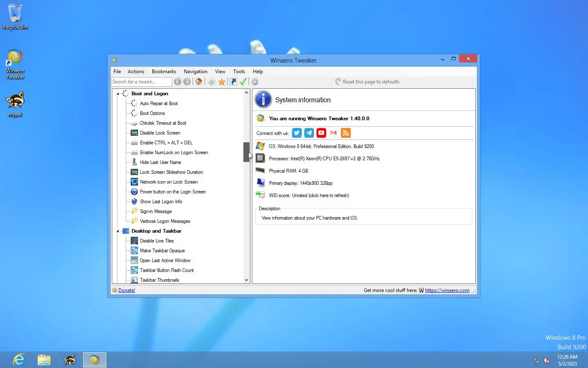This screenshot has width=588, height=368.
Task: Collapse the Boot and Logon tree node
Action: [x=118, y=94]
